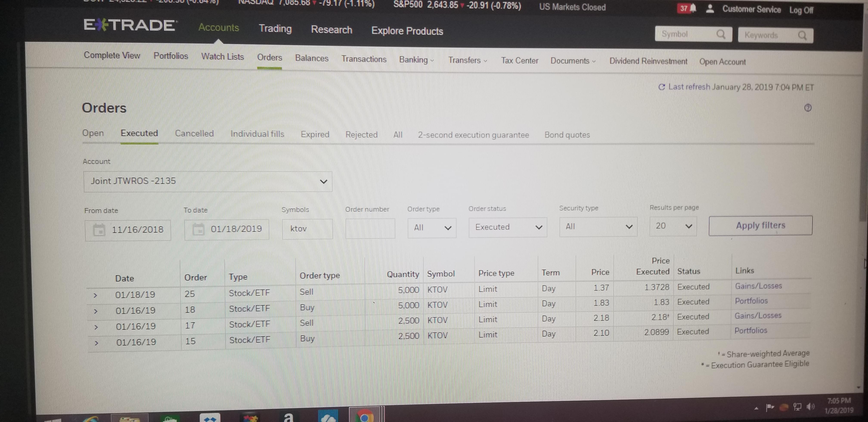Open the Results per page dropdown

pyautogui.click(x=673, y=226)
